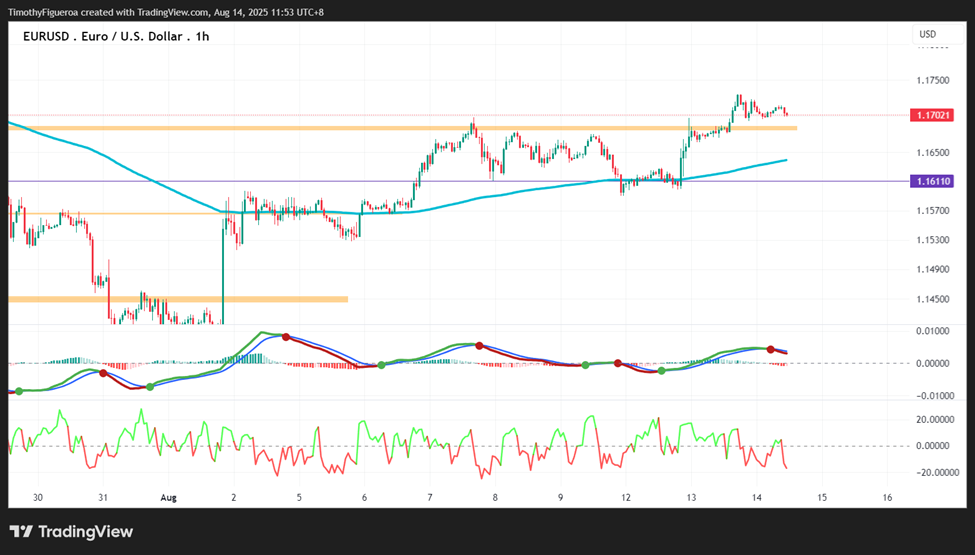Screen dimensions: 975x555
Task: Click date 31 on the time axis
Action: (x=103, y=498)
